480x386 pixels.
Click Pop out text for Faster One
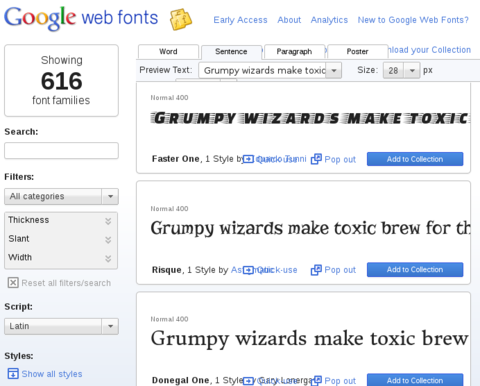[340, 159]
